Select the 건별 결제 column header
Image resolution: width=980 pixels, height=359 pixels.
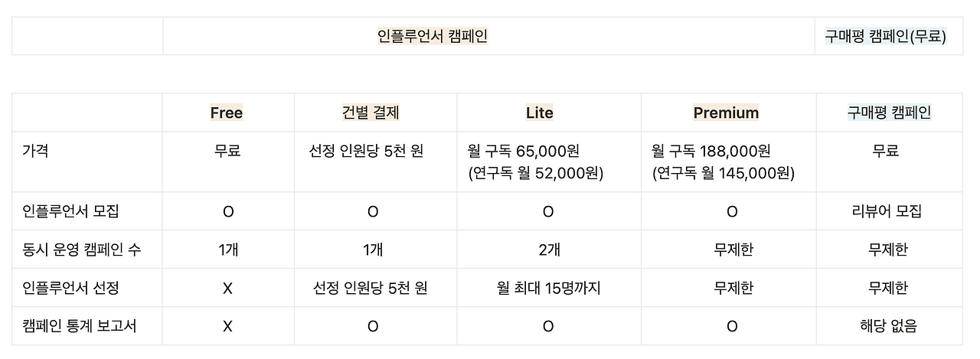tap(375, 113)
